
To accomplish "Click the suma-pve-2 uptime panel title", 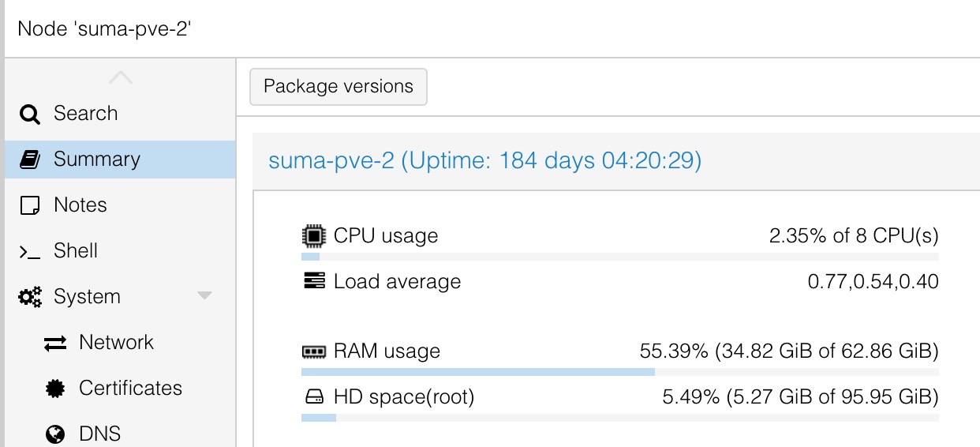I will coord(485,161).
